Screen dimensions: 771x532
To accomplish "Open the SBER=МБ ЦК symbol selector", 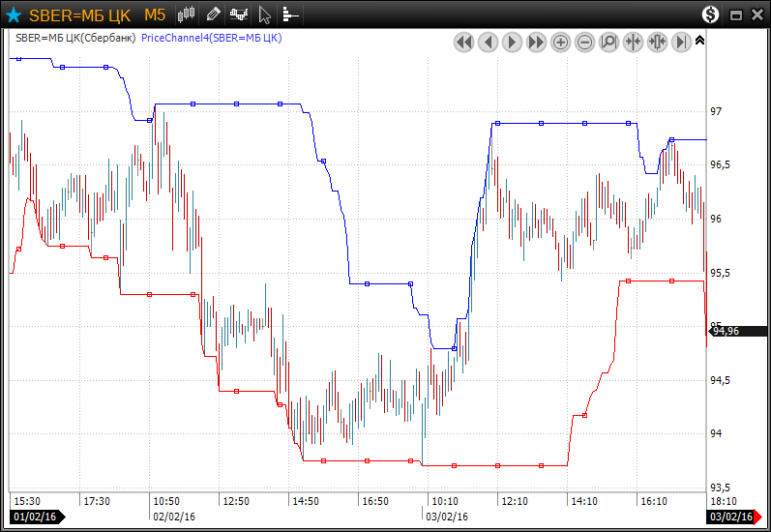I will click(80, 15).
